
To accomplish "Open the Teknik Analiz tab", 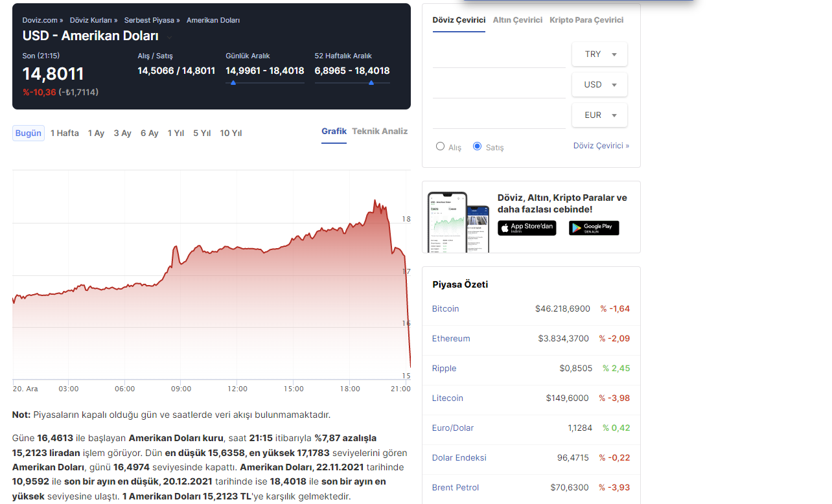I will 380,132.
